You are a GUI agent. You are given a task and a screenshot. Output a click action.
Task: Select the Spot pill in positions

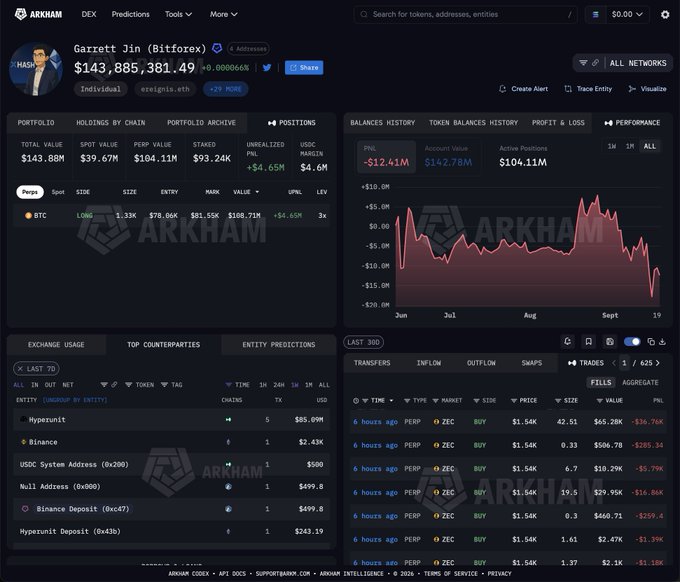[x=58, y=192]
